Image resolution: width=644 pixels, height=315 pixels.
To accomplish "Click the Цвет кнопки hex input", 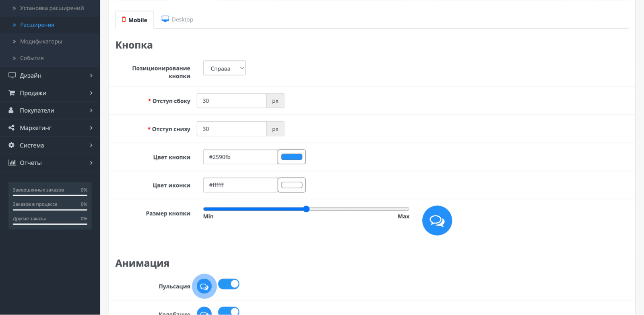I will (240, 157).
